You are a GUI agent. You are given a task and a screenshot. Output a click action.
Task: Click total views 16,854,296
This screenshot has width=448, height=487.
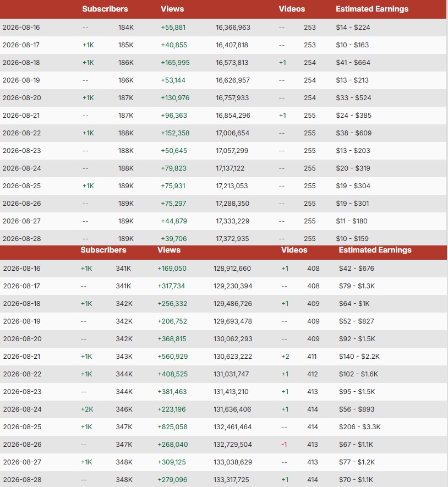(x=233, y=116)
